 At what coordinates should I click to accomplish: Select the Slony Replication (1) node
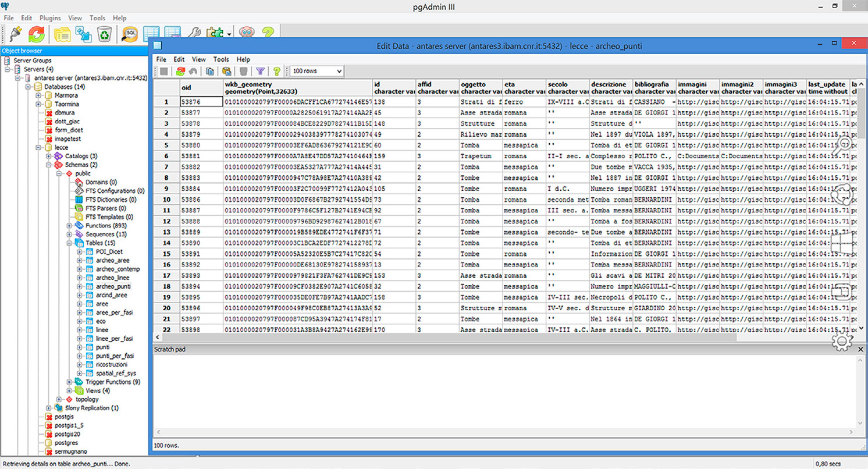click(x=91, y=408)
